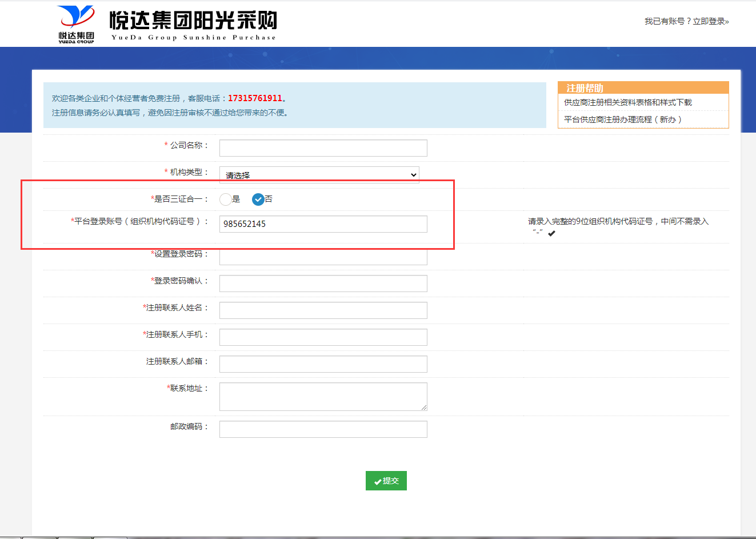Focus the 设置登录密码 password field

pyautogui.click(x=323, y=257)
